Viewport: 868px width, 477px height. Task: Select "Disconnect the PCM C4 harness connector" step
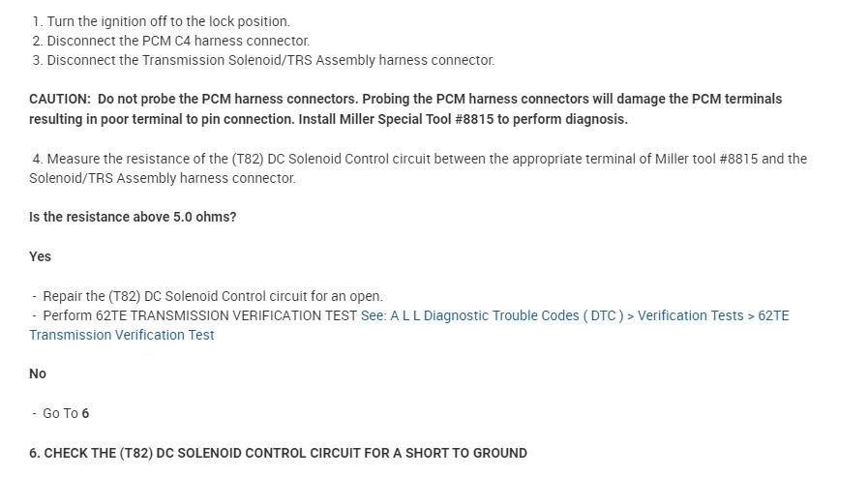pyautogui.click(x=177, y=41)
